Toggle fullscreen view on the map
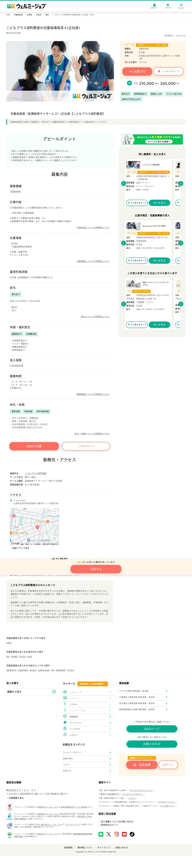 (x=55, y=513)
